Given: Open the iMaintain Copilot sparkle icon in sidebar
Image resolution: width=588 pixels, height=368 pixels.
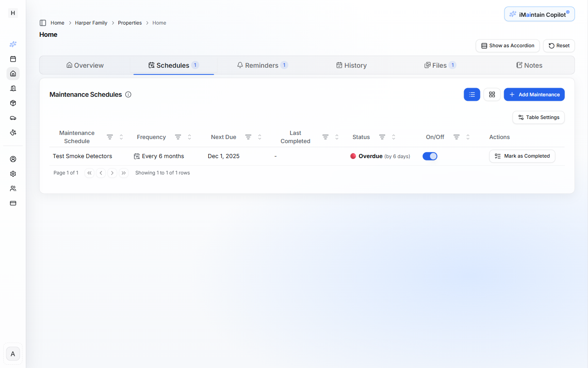Looking at the screenshot, I should pos(13,44).
